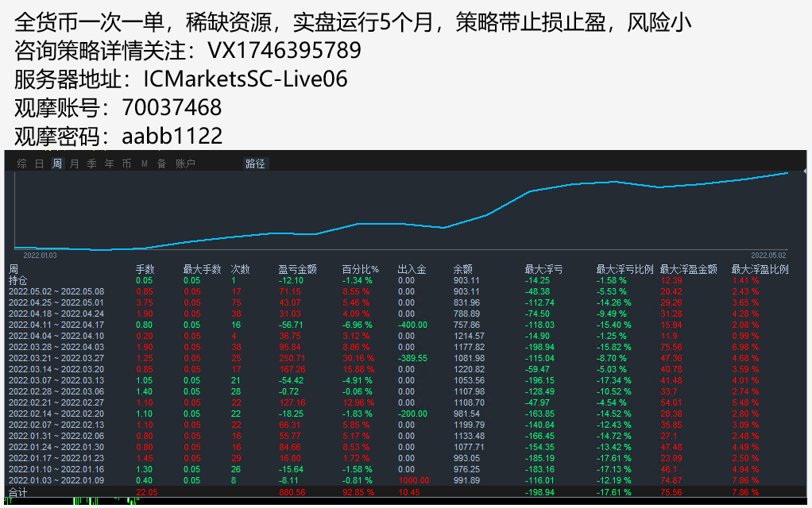
Task: Switch to the 综 summary tab
Action: pos(21,164)
